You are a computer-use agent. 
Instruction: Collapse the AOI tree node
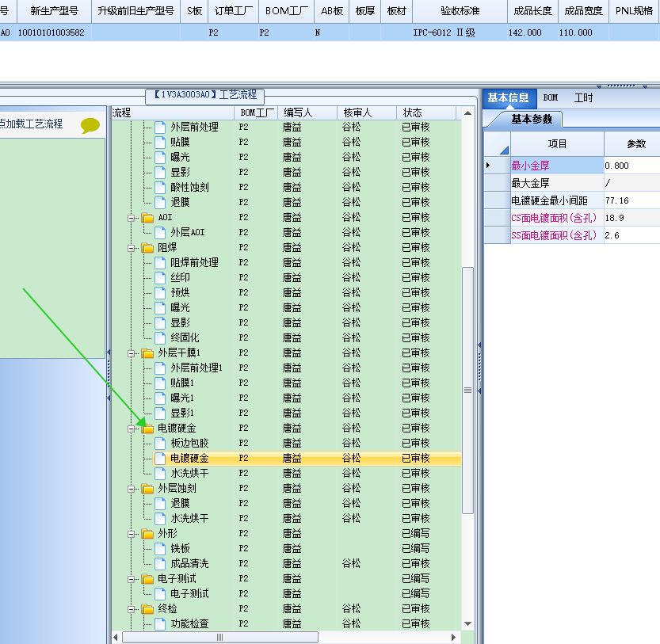132,218
